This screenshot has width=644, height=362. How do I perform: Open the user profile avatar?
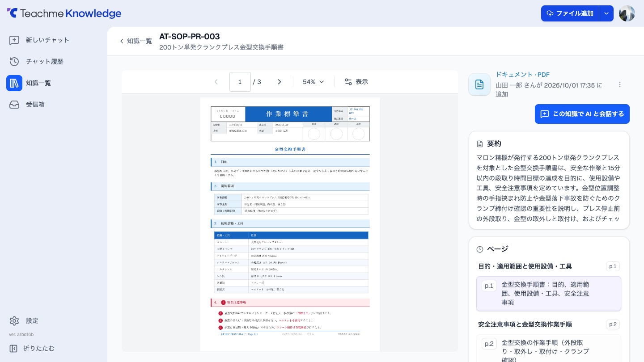point(627,13)
